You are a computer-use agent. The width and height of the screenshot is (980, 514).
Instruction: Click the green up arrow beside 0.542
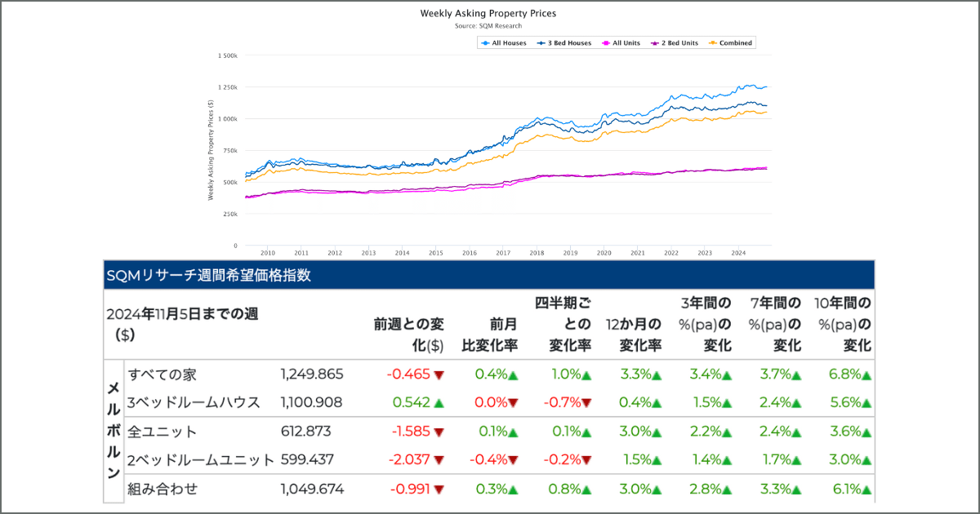[x=439, y=403]
